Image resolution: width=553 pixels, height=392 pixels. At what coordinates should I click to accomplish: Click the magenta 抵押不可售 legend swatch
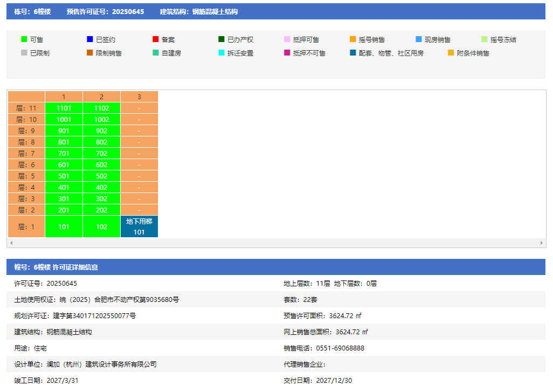point(287,53)
